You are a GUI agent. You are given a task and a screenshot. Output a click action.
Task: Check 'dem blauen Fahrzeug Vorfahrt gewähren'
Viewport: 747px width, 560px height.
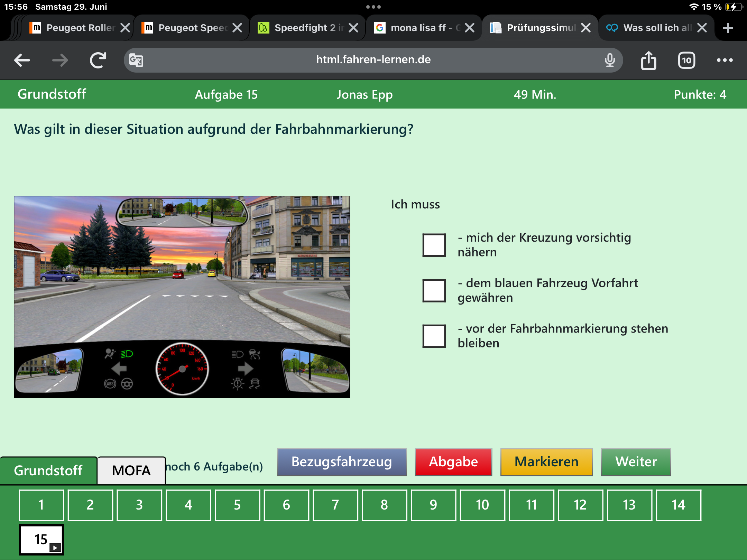[434, 291]
